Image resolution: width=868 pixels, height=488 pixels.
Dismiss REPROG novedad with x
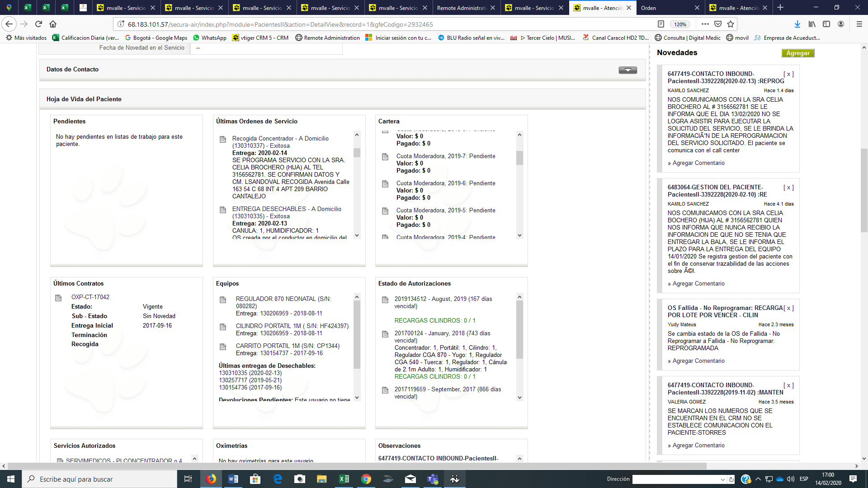tap(788, 74)
